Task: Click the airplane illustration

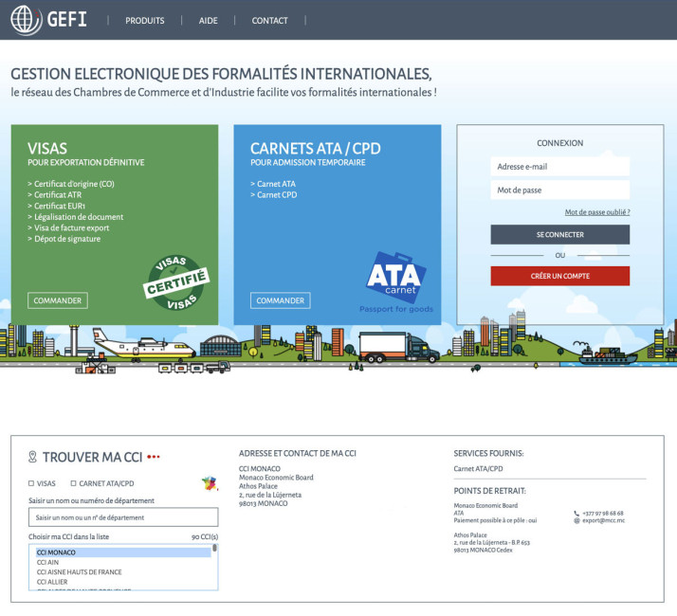Action: [x=145, y=344]
